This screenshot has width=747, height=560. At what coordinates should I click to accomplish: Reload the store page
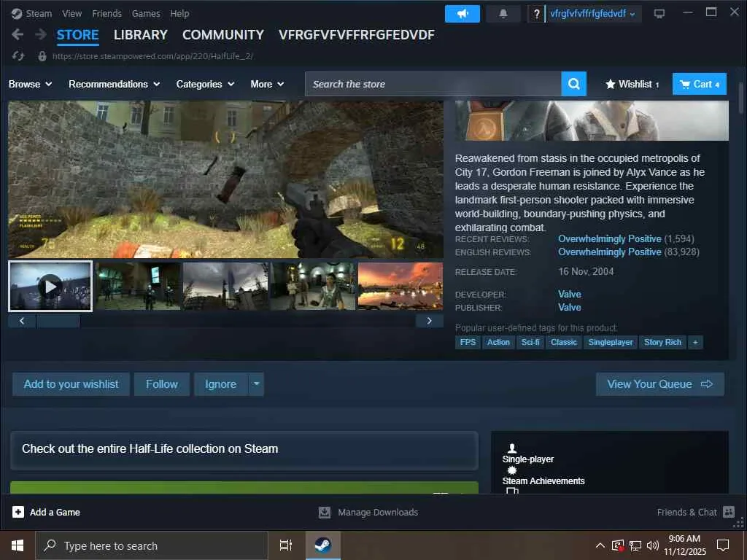(18, 56)
